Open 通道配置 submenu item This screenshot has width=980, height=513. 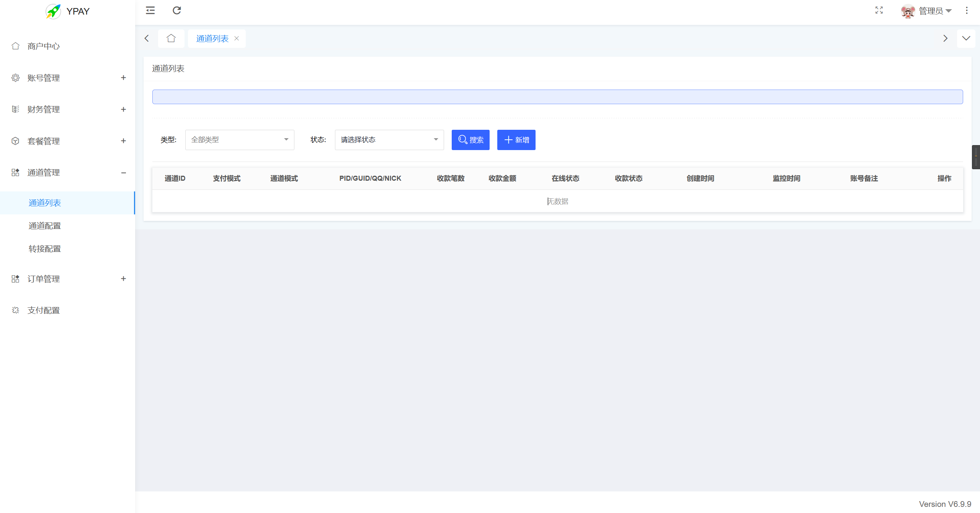point(45,226)
